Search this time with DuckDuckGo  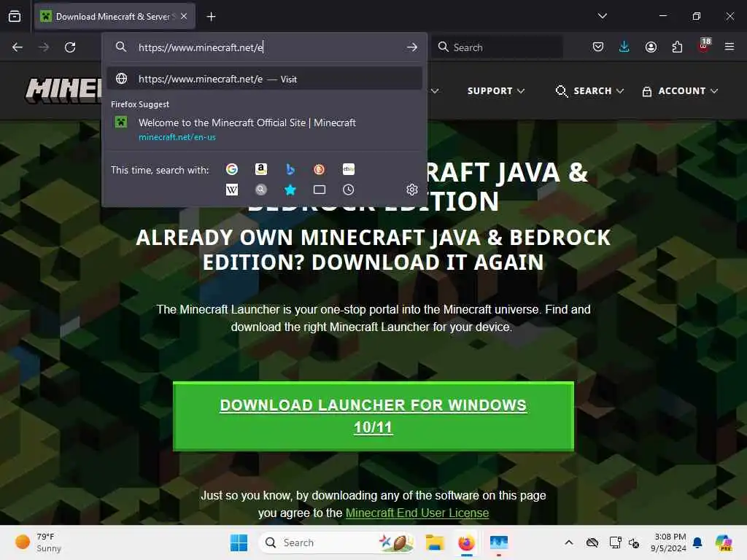click(x=320, y=169)
